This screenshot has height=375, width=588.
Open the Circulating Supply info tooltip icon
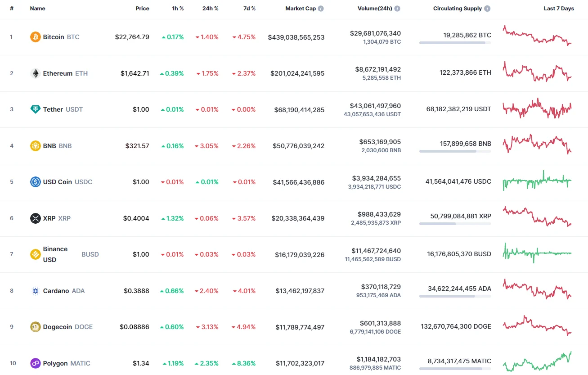pos(488,8)
